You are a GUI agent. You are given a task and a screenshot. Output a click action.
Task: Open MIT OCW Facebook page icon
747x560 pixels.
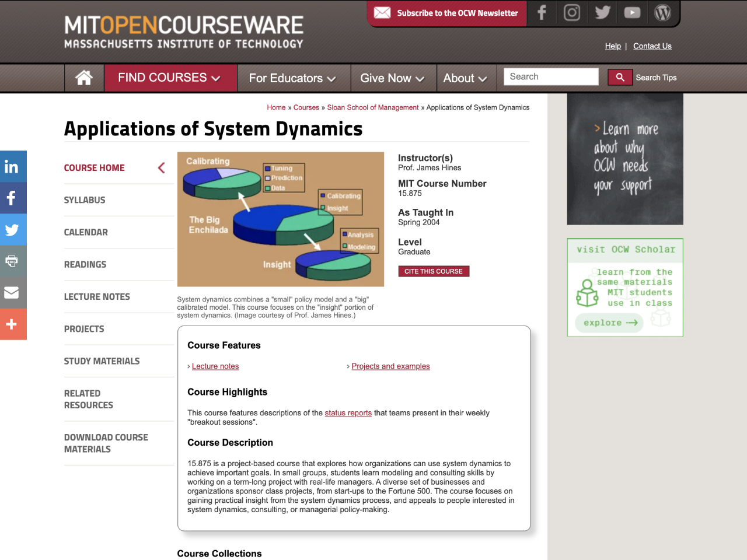(542, 13)
